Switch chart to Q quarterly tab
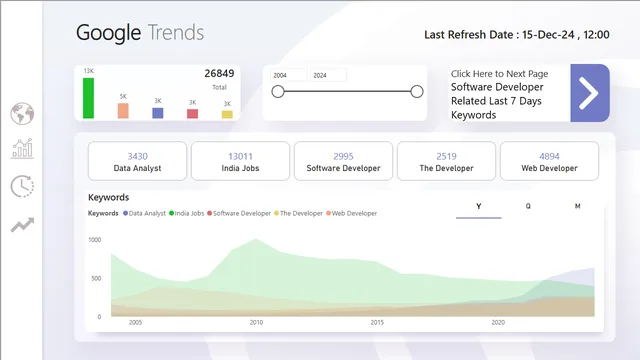Screen dimensions: 640x360 tap(528, 207)
